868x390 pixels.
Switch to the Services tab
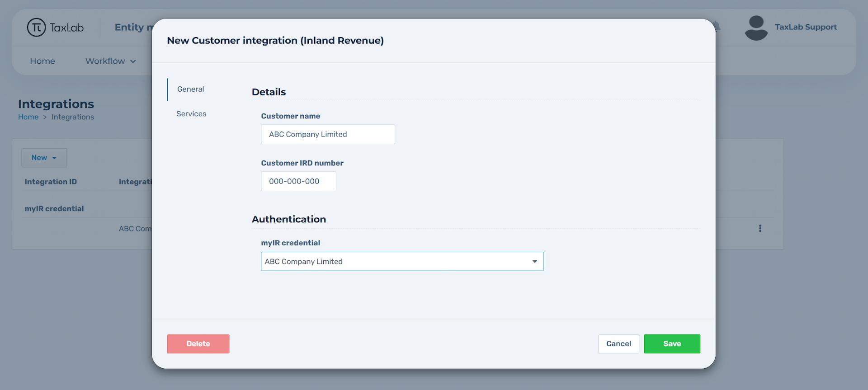pos(191,114)
